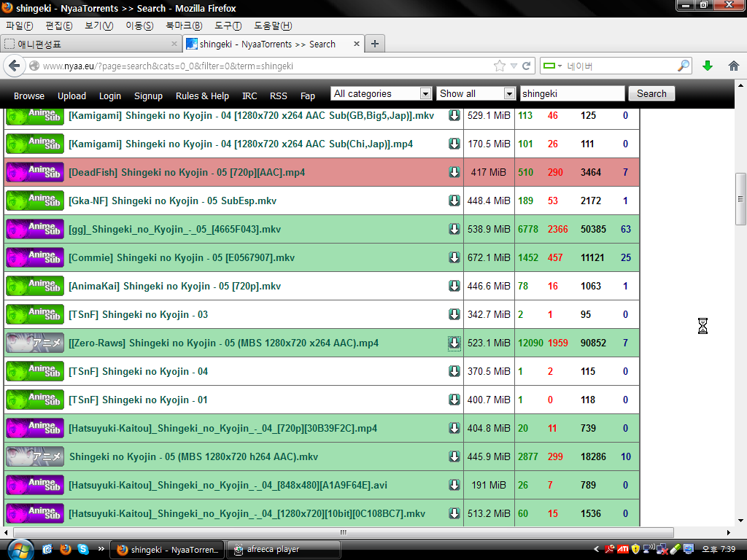The width and height of the screenshot is (747, 560).
Task: Open the Show all filter dropdown
Action: click(x=476, y=93)
